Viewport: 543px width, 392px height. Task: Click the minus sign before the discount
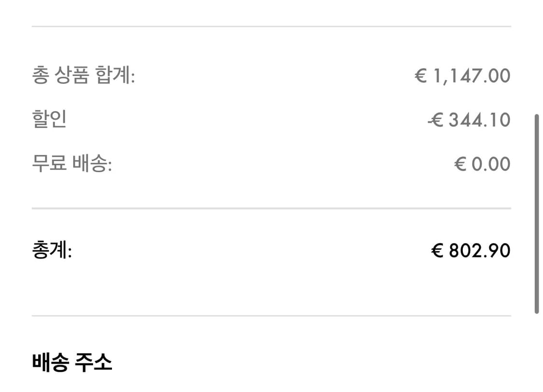coord(430,121)
